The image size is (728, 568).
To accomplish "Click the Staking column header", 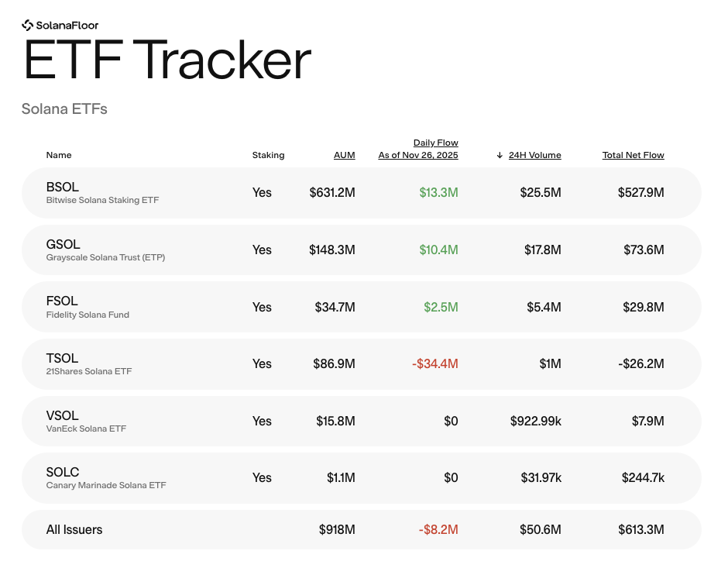I will [x=268, y=155].
